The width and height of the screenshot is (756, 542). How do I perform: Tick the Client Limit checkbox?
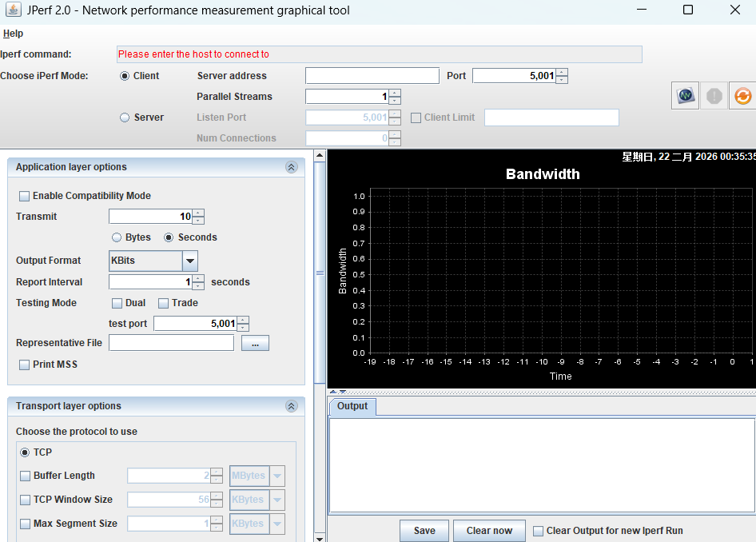tap(416, 118)
